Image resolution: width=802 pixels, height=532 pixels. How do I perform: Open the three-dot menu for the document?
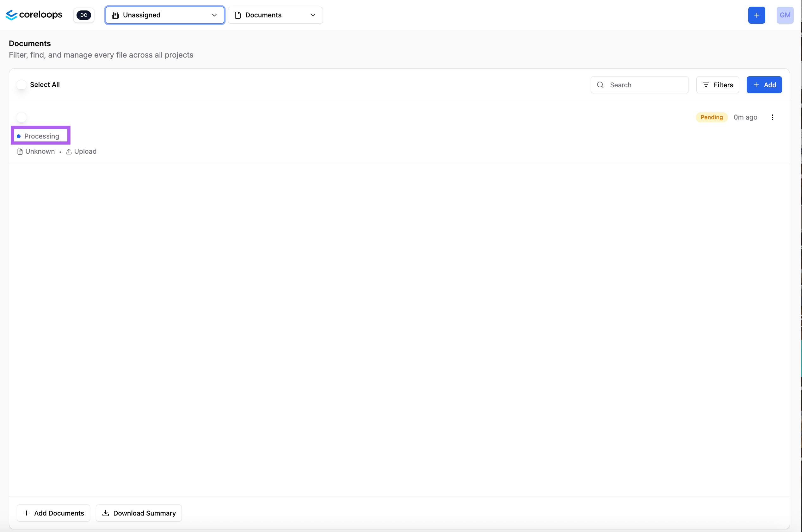(772, 117)
